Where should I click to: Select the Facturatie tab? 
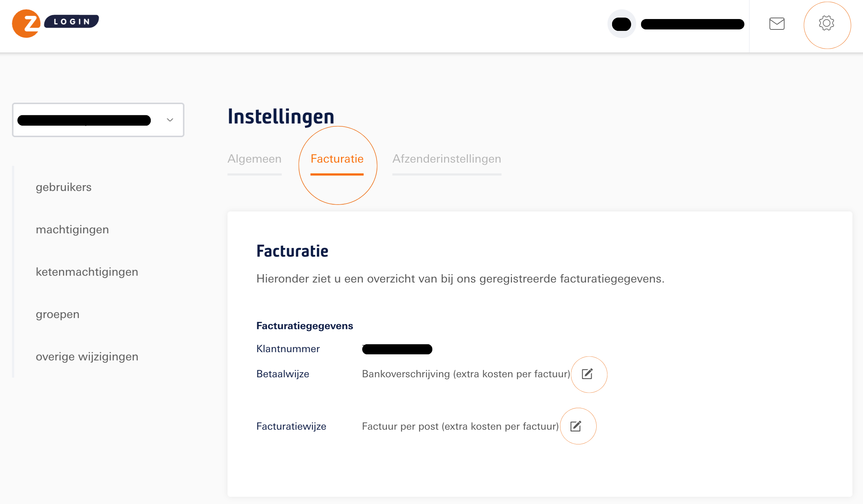click(x=337, y=159)
